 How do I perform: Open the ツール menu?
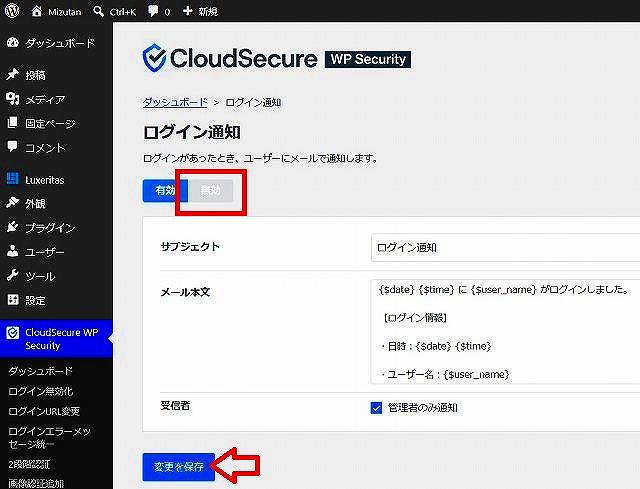tap(40, 276)
